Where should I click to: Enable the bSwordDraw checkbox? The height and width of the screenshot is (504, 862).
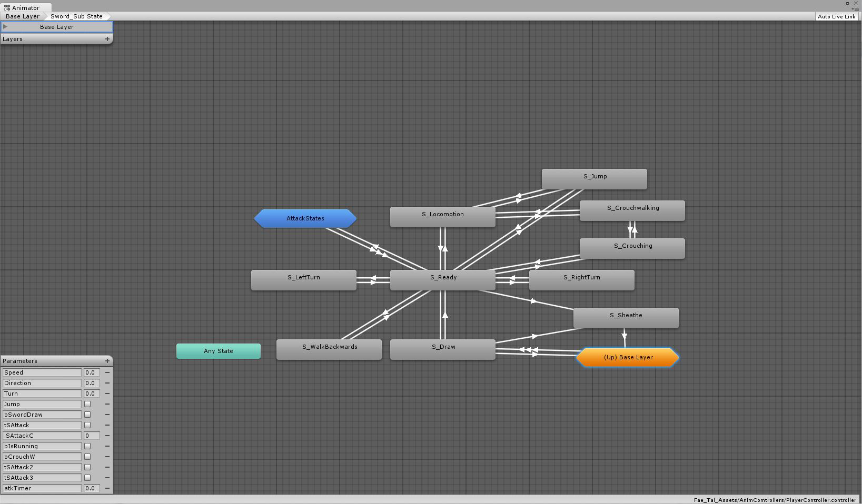pyautogui.click(x=87, y=415)
